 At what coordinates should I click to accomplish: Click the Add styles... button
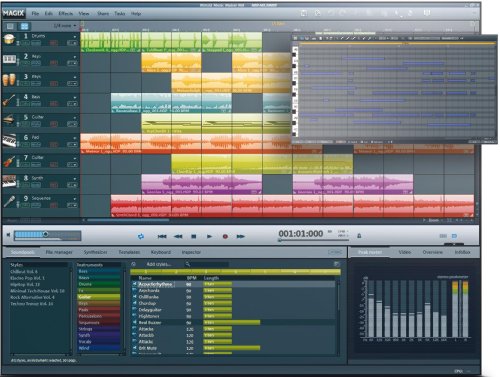point(159,264)
